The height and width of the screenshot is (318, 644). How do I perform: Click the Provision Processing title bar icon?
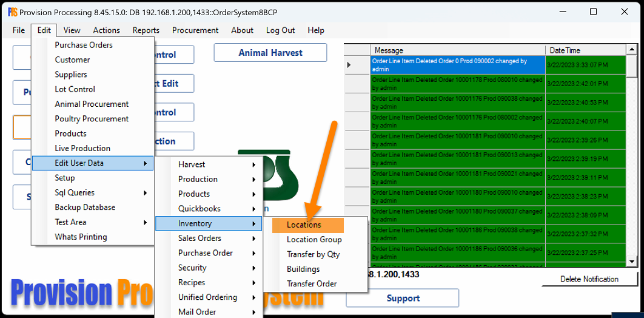click(13, 12)
